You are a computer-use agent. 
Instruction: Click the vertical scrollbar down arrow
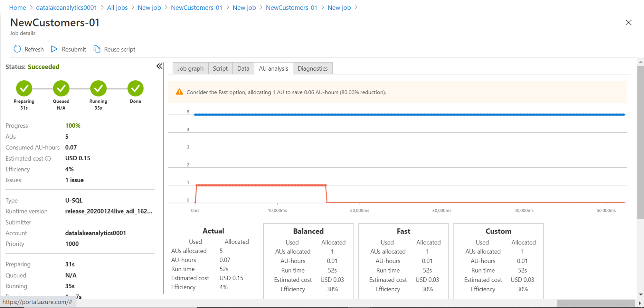pos(640,294)
